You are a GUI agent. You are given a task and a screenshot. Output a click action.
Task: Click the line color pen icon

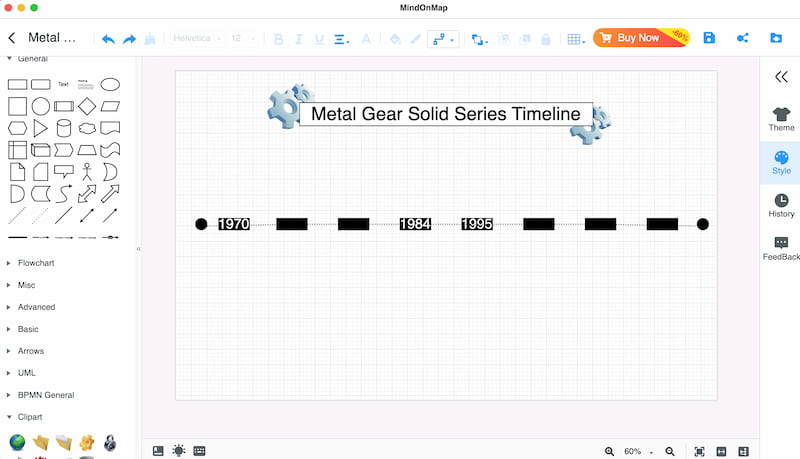[416, 39]
